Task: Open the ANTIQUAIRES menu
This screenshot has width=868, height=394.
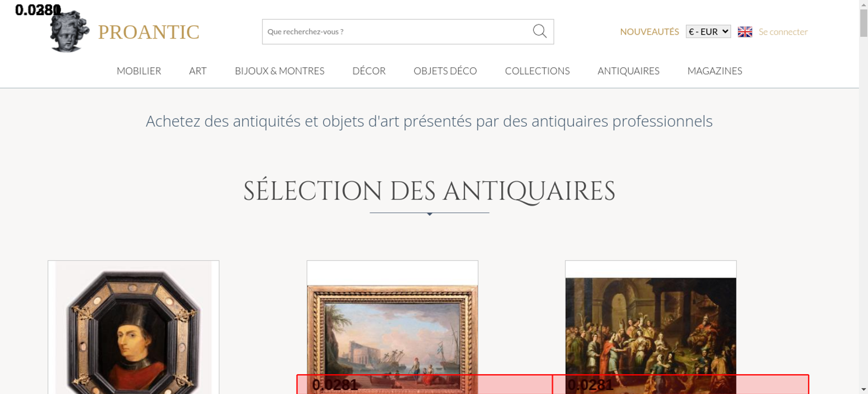Action: 628,71
